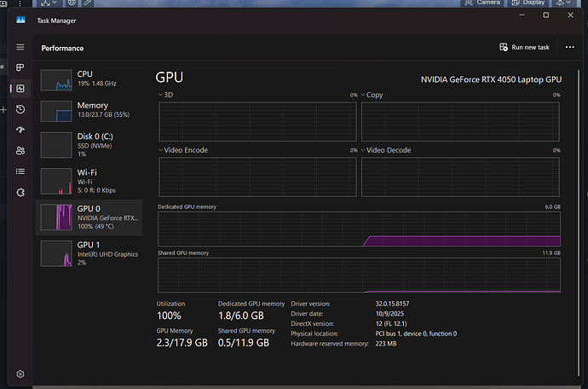Go to the Processes page icon
This screenshot has height=389, width=588.
(x=20, y=67)
